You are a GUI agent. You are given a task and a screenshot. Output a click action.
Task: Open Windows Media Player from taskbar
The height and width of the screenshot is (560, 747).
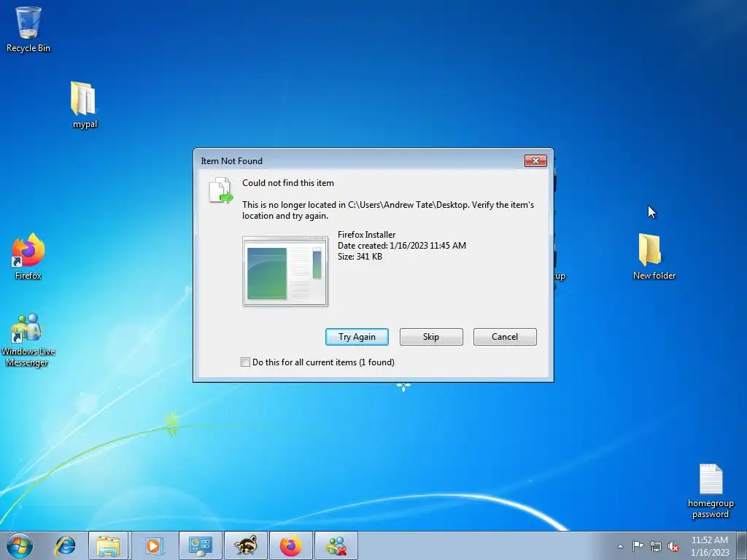[x=153, y=545]
